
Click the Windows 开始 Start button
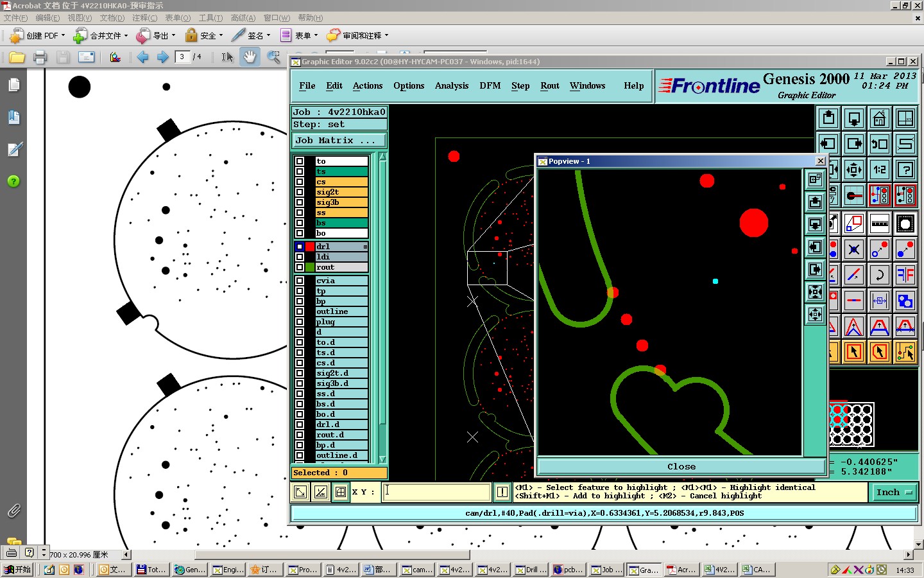[x=17, y=570]
